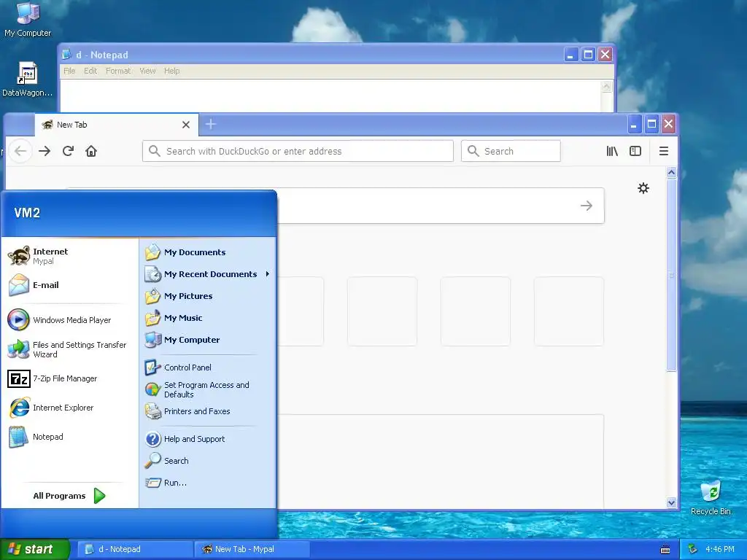Screen dimensions: 747x560
Task: Maximize the Notepad window
Action: [x=589, y=55]
